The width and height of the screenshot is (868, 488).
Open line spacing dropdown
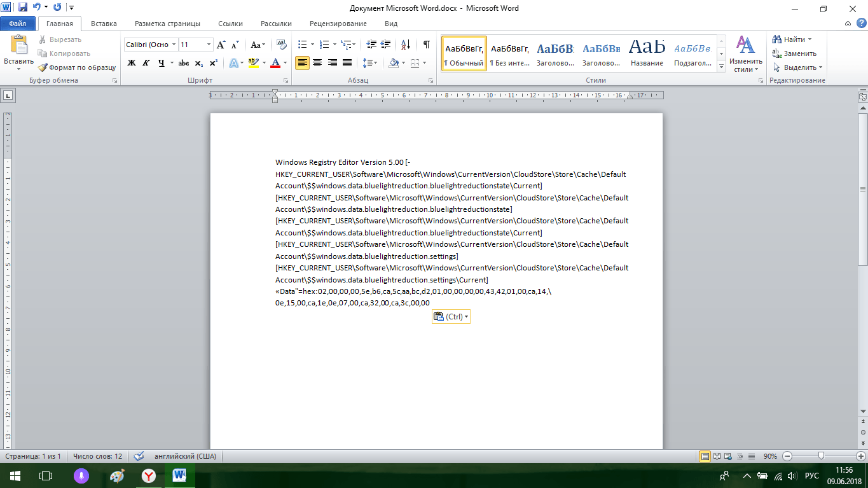click(369, 63)
